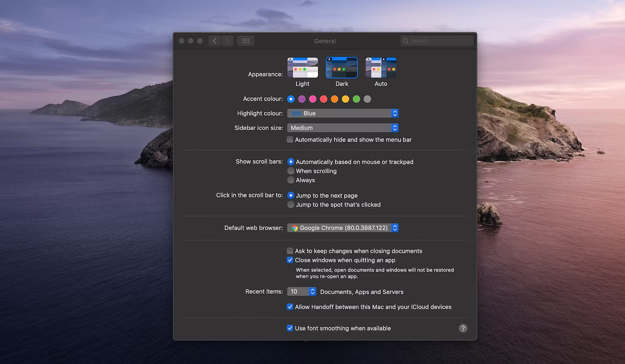This screenshot has height=364, width=625.
Task: Click the Show All preferences grid icon
Action: 246,41
